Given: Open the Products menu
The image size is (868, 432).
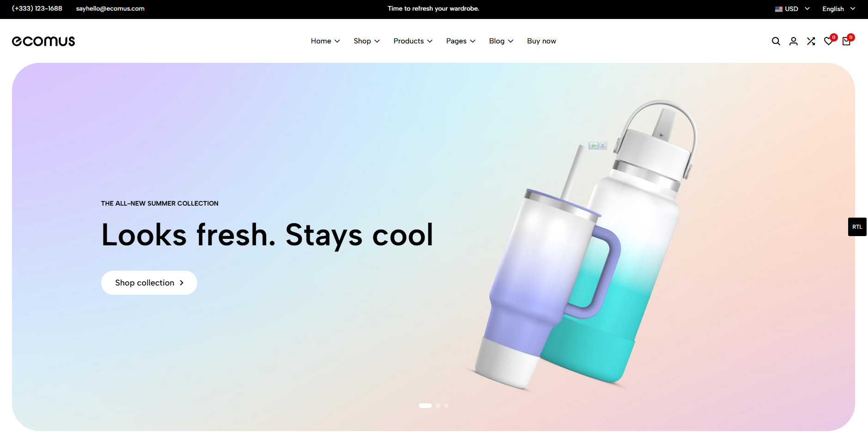Looking at the screenshot, I should pos(413,41).
